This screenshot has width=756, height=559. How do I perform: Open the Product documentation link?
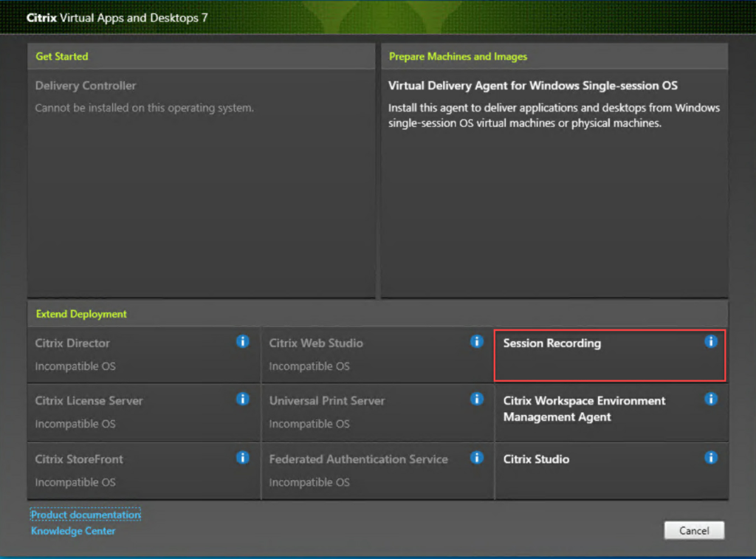point(86,515)
